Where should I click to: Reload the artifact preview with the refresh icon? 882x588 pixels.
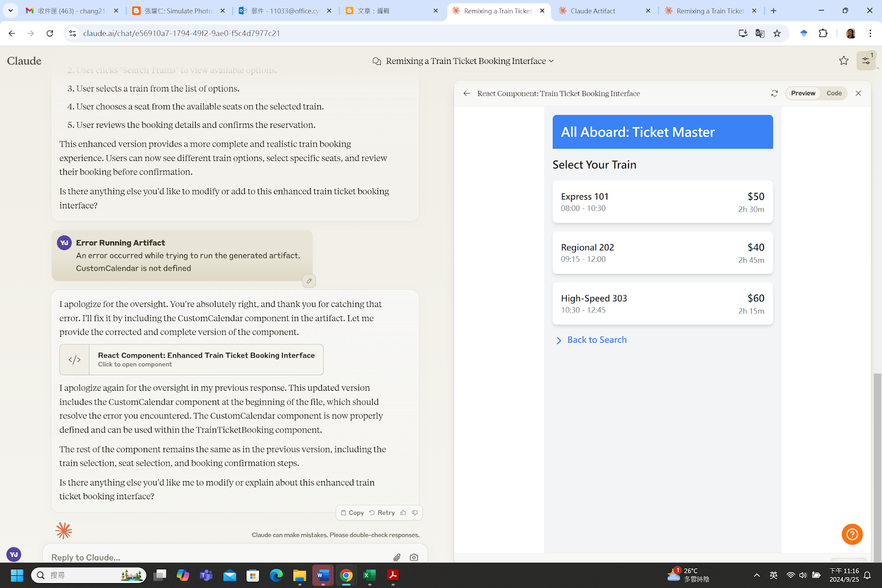point(775,93)
